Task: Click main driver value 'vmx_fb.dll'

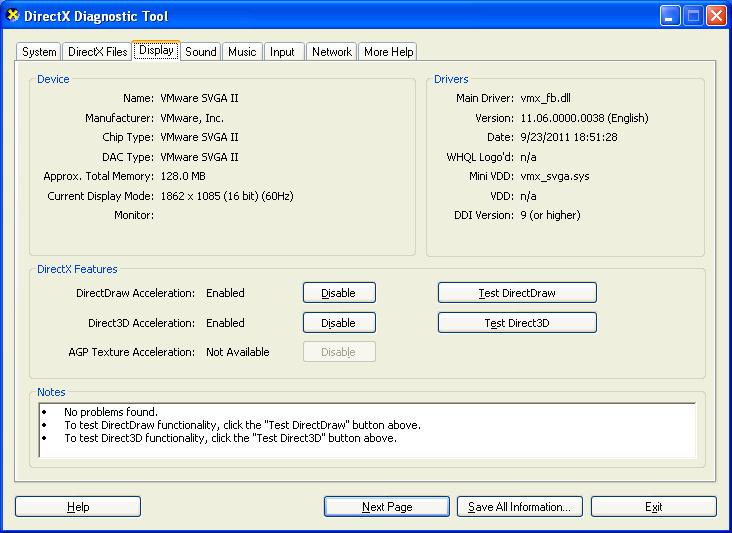Action: click(545, 98)
